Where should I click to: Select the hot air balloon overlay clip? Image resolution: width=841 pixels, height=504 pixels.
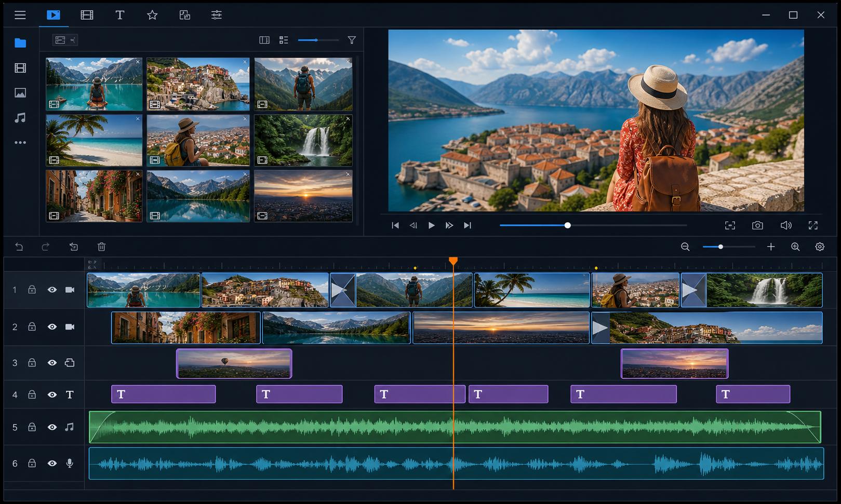[234, 363]
